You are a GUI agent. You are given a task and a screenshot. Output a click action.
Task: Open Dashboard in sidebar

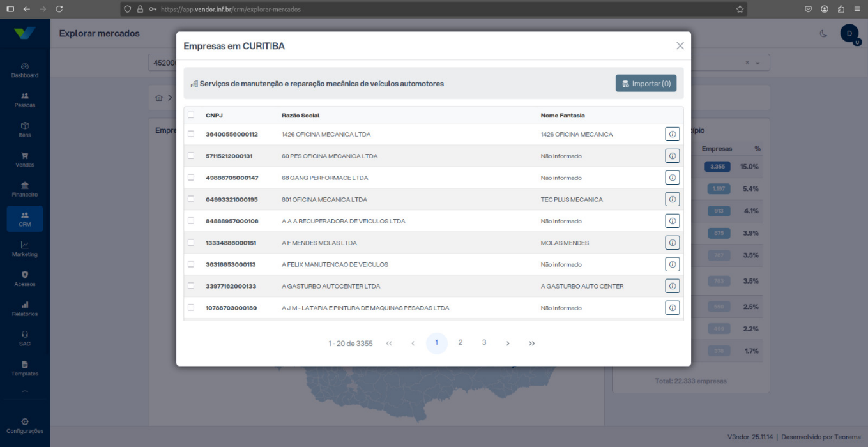tap(25, 70)
